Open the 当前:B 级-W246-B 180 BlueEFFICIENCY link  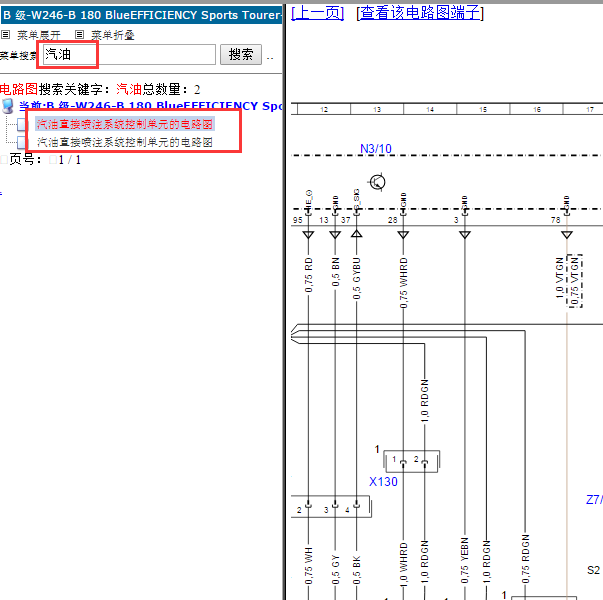coord(150,106)
